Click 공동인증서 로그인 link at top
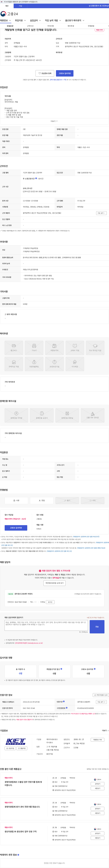The image size is (109, 868). 99,6
